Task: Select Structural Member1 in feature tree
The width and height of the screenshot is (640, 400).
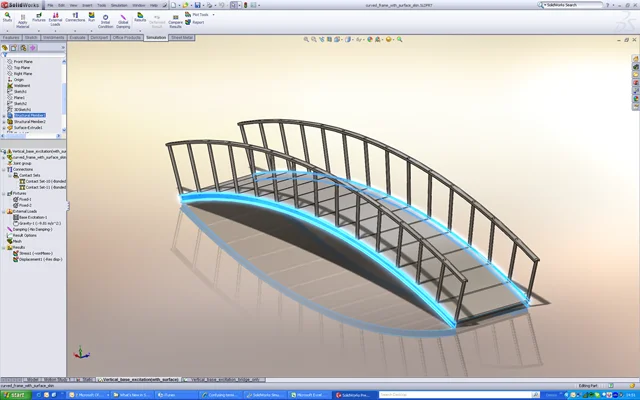Action: point(29,115)
